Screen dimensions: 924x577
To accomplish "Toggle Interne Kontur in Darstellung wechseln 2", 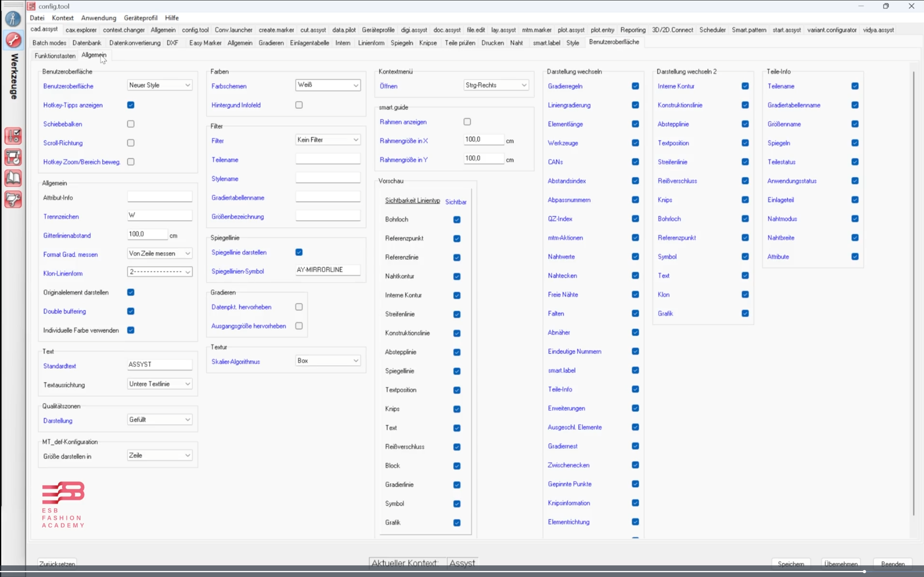I will coord(745,86).
